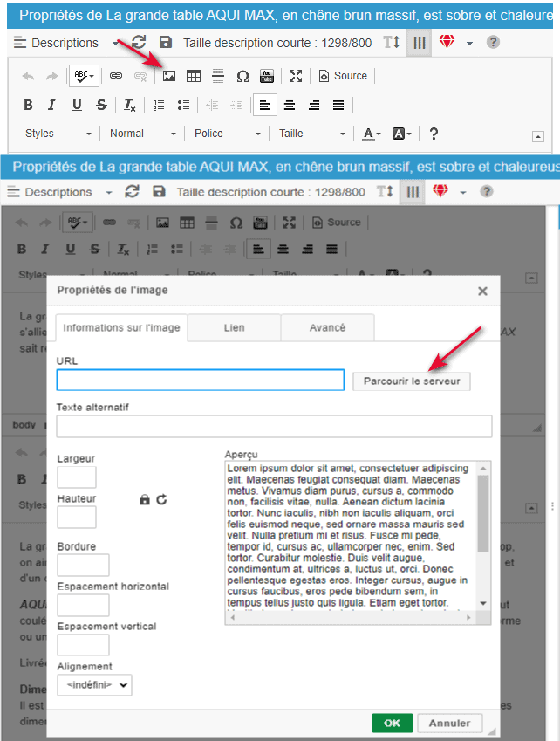Open text color picker in undimmed toolbar
560x741 pixels.
tap(372, 134)
